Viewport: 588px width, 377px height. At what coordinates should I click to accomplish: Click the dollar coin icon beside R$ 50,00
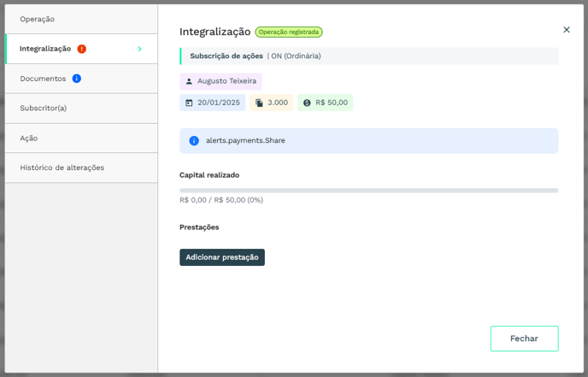click(307, 103)
